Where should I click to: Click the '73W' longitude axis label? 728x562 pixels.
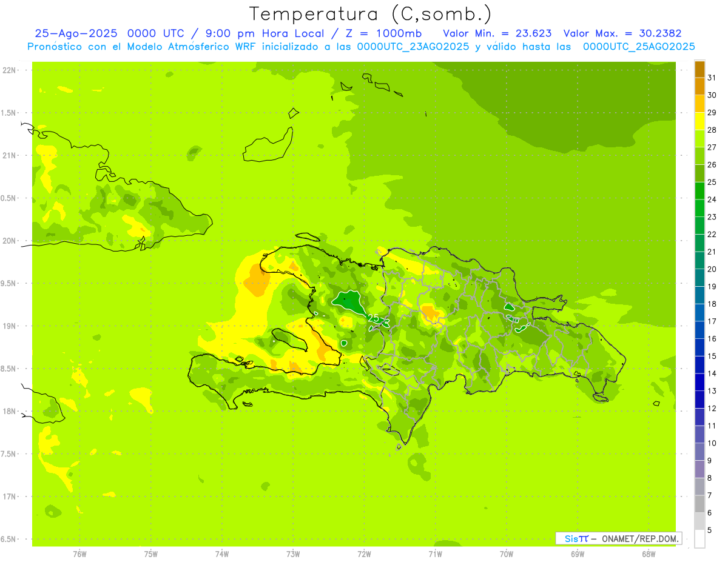tap(293, 554)
